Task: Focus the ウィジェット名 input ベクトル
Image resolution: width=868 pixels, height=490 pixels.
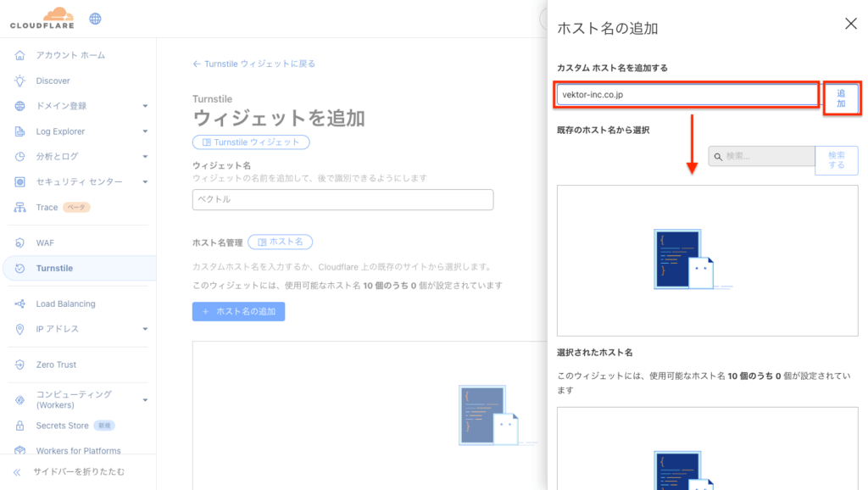Action: click(342, 200)
